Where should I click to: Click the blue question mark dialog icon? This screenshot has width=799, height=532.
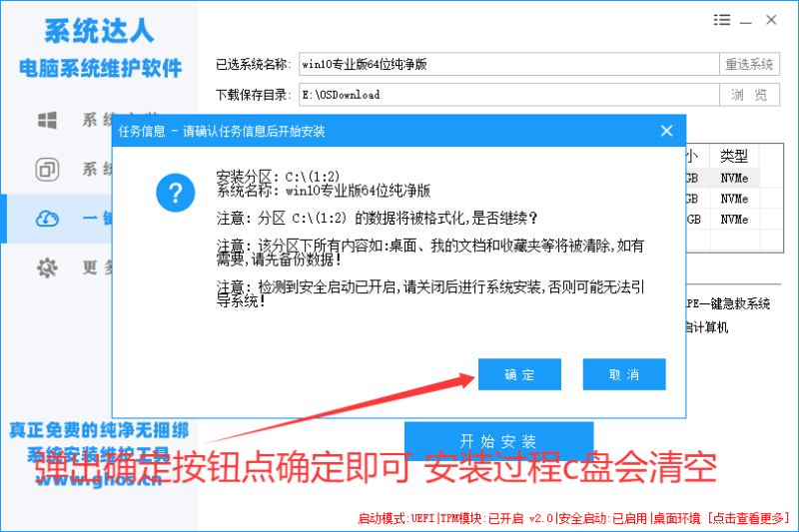176,193
